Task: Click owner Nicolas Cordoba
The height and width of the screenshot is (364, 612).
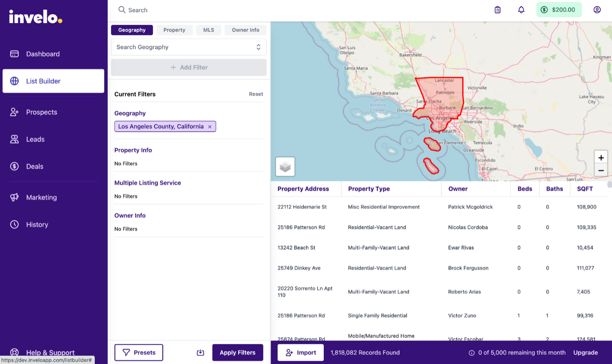Action: click(x=468, y=227)
